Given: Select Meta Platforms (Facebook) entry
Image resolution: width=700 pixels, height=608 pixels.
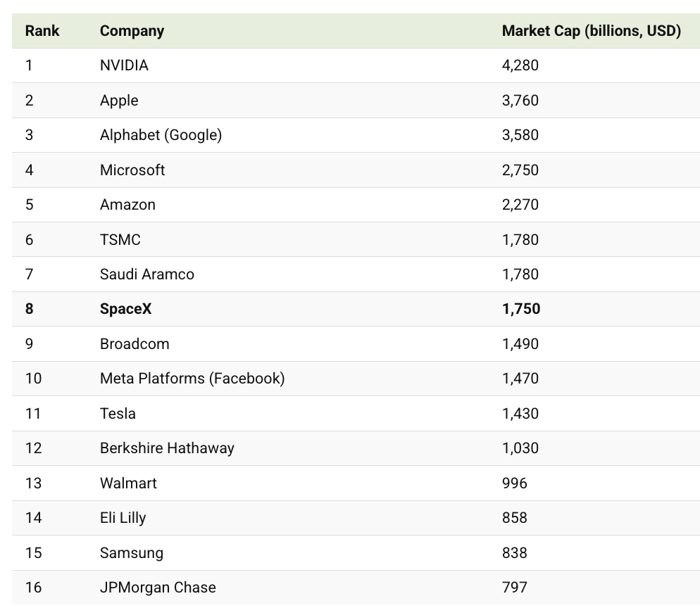Looking at the screenshot, I should [192, 379].
